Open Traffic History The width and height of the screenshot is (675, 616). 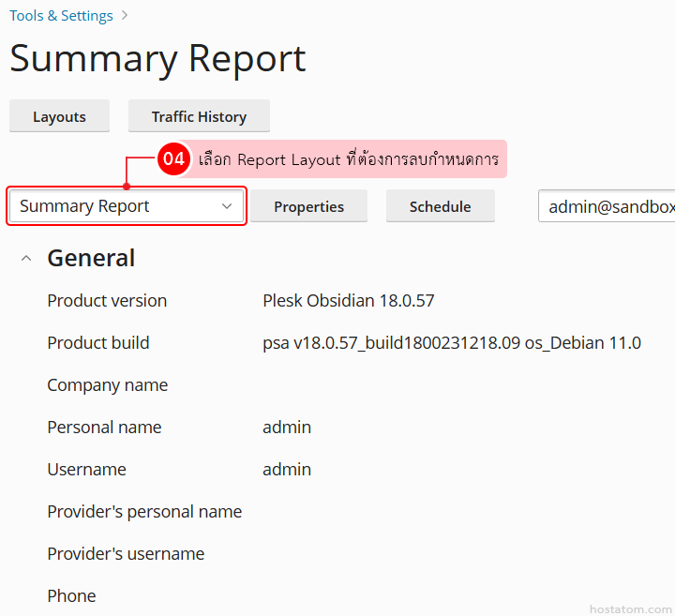click(x=199, y=116)
